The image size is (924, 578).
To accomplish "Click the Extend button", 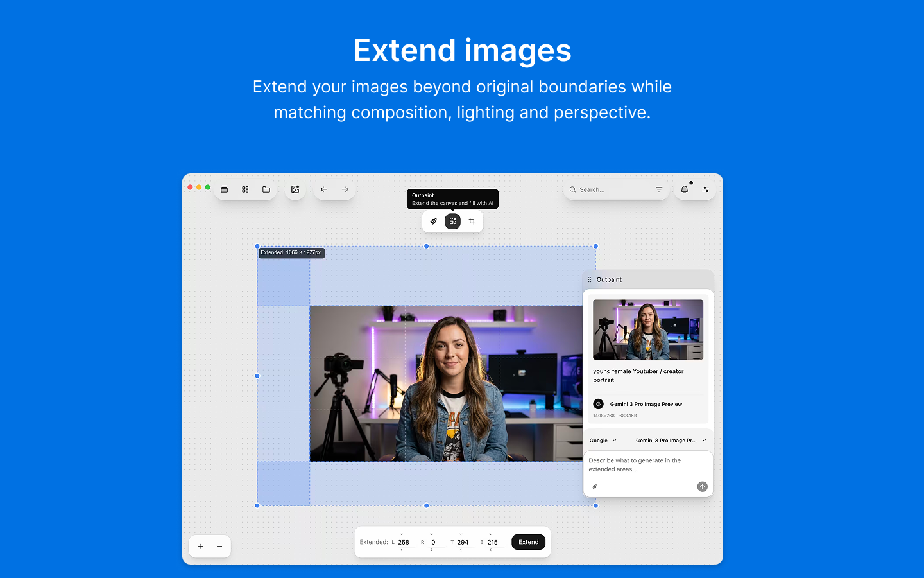I will [528, 541].
